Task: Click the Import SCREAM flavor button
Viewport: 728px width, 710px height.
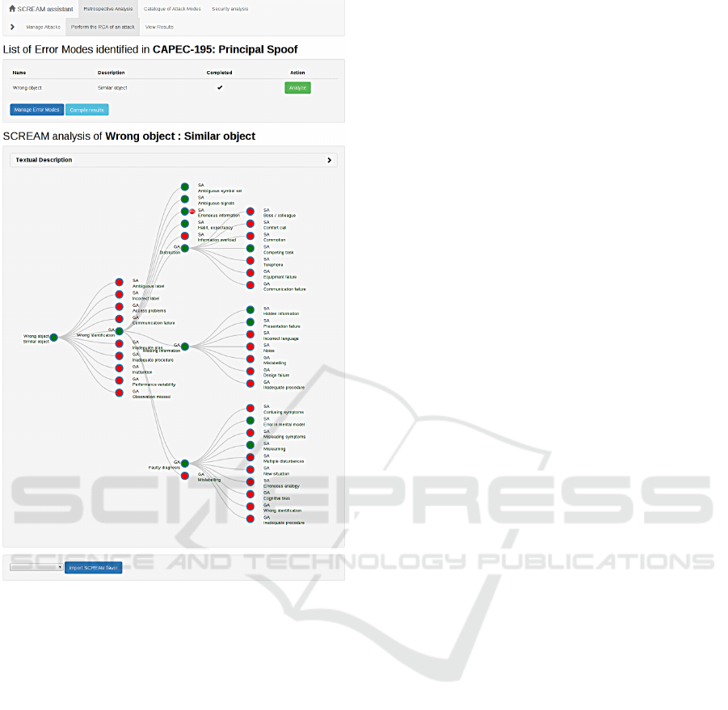Action: click(94, 568)
